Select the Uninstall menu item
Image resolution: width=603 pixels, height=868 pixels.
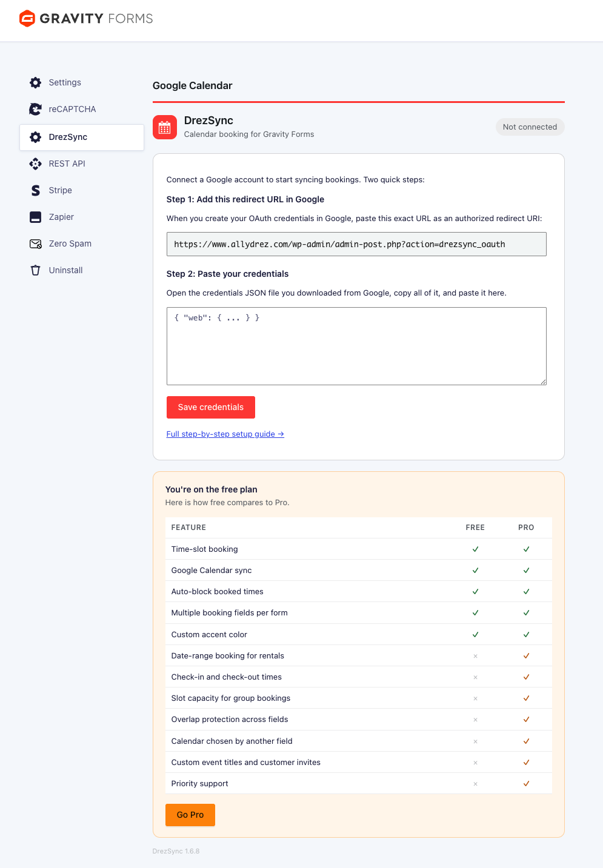(82, 270)
